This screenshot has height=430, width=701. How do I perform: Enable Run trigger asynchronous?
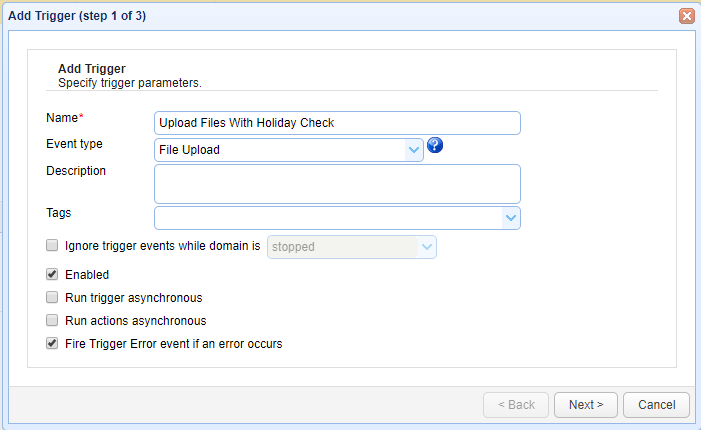(x=52, y=297)
